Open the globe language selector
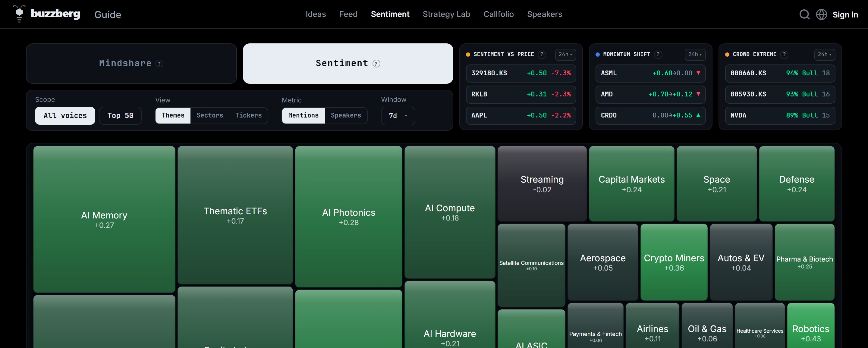The height and width of the screenshot is (348, 868). (821, 14)
